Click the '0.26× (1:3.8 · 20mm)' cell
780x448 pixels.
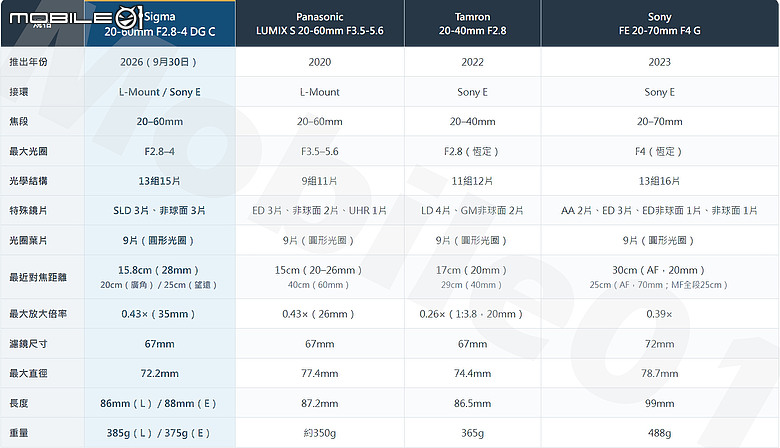[x=472, y=314]
